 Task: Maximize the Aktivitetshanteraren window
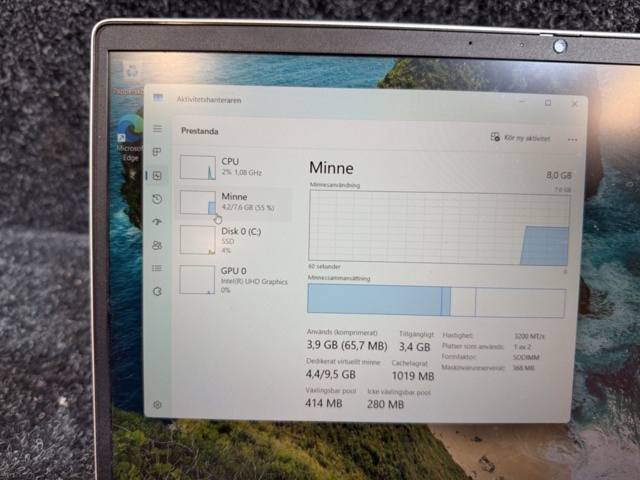point(548,103)
